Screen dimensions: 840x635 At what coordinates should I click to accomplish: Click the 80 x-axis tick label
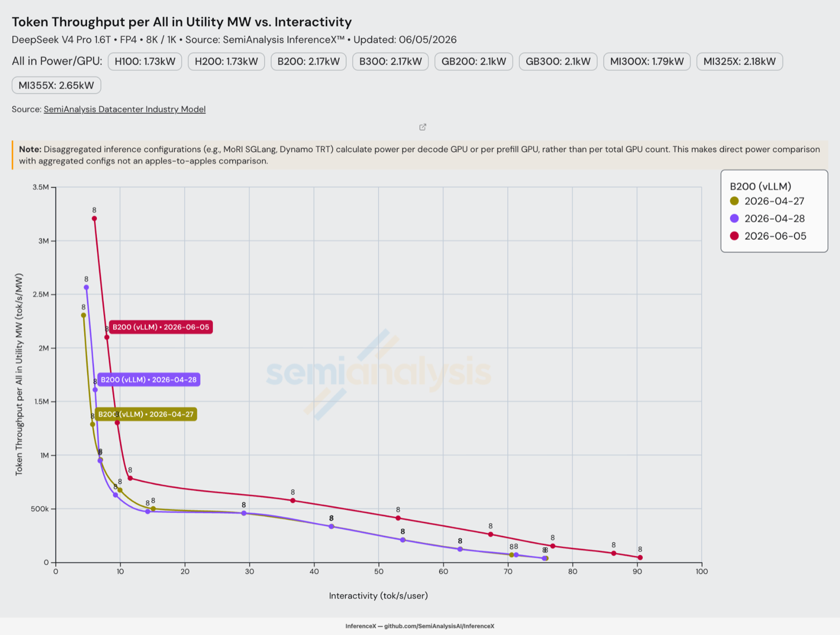[572, 572]
